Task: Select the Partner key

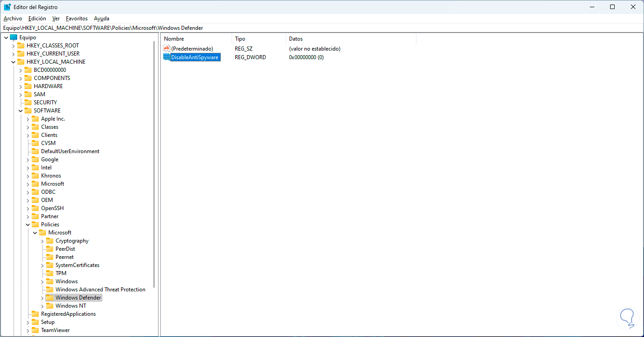Action: pos(50,216)
